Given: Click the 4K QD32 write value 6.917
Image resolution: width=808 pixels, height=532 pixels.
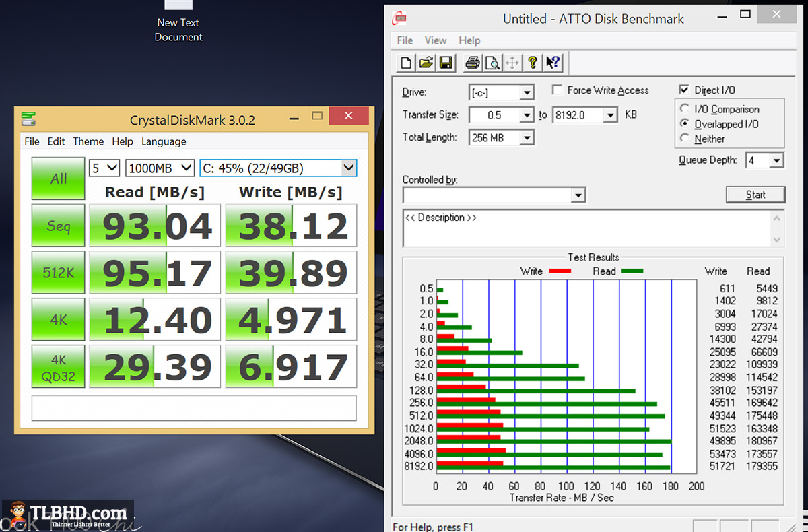Looking at the screenshot, I should 291,367.
